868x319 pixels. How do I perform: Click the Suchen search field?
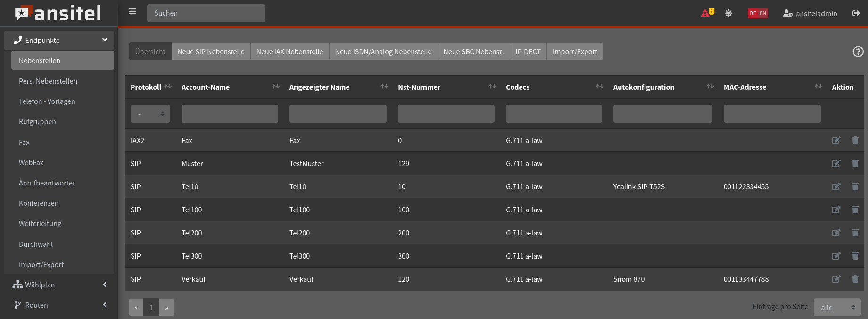(x=206, y=13)
